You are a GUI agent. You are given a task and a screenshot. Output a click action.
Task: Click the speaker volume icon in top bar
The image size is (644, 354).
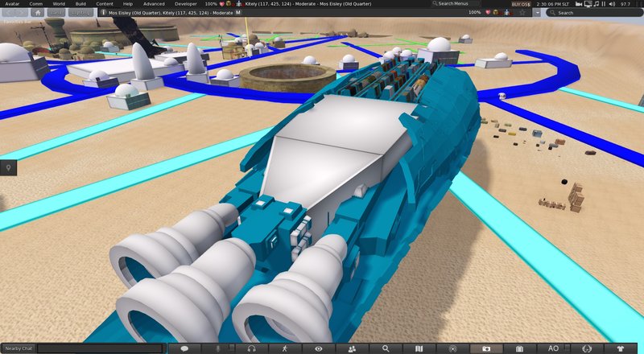(x=612, y=4)
